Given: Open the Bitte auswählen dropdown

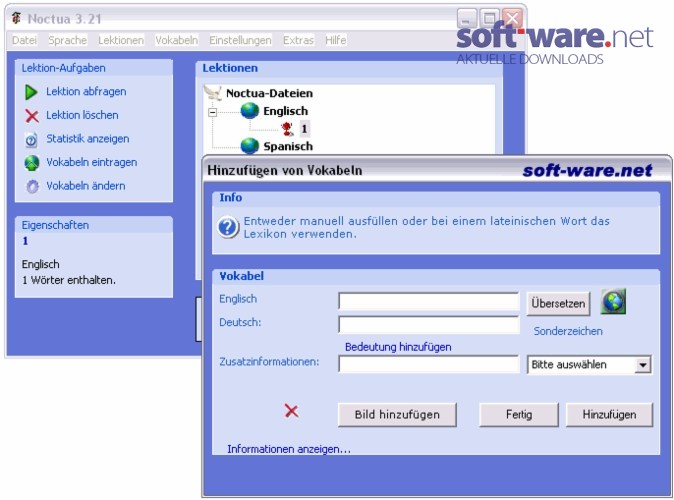Looking at the screenshot, I should (643, 365).
